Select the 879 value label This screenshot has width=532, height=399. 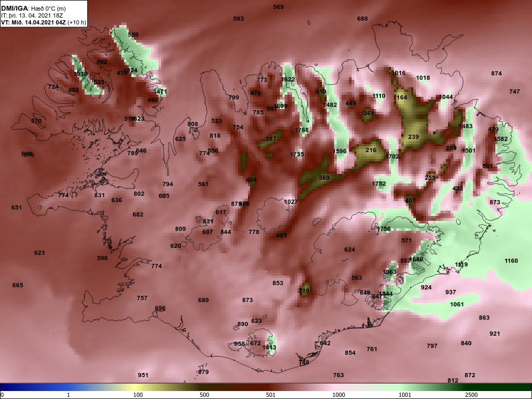click(203, 372)
